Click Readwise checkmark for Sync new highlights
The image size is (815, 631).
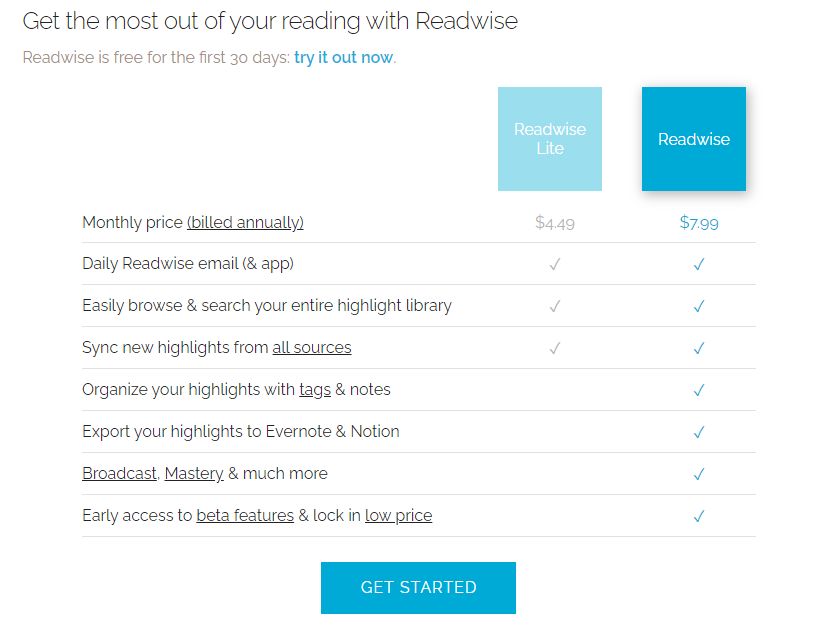coord(699,348)
